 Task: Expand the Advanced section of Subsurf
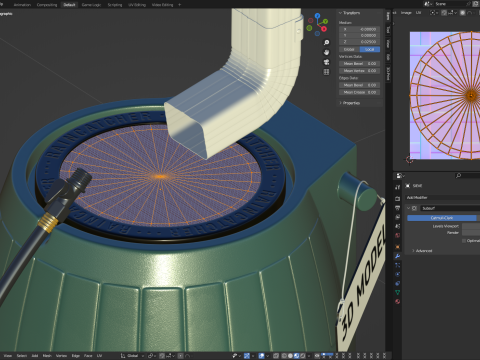click(x=422, y=251)
